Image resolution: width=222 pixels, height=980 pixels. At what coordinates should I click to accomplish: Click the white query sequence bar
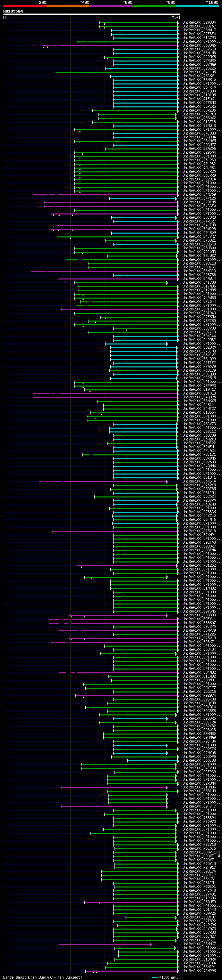point(92,14)
